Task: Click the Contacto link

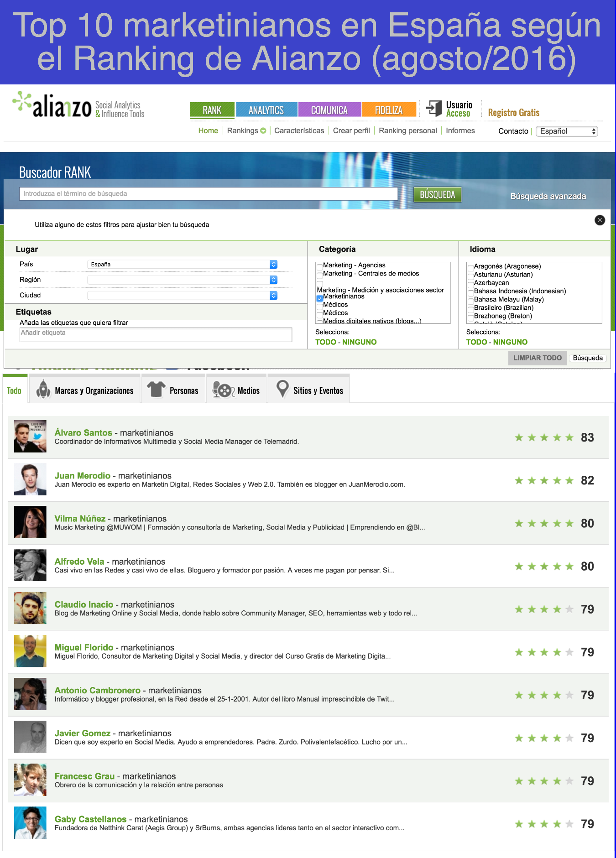Action: pos(513,131)
